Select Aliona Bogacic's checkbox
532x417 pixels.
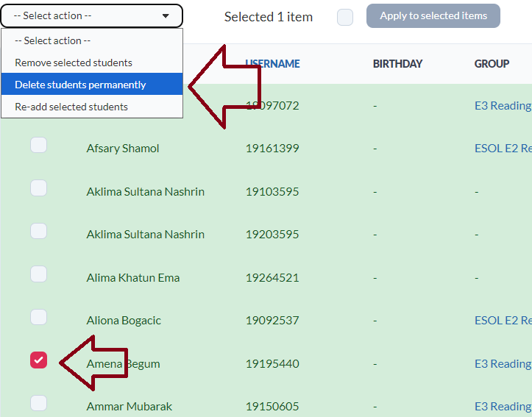click(38, 318)
